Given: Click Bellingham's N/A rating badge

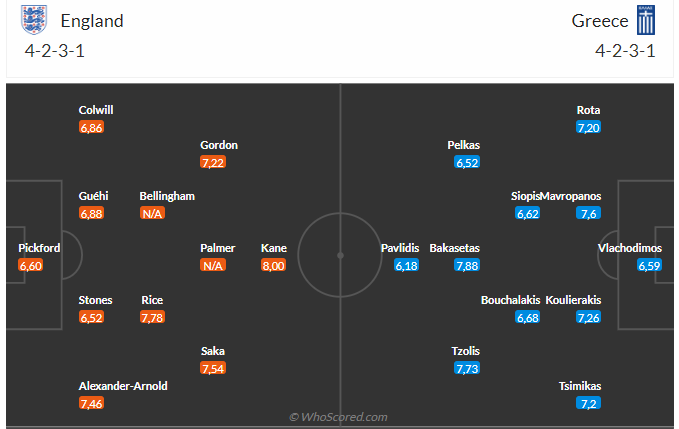Looking at the screenshot, I should [152, 213].
